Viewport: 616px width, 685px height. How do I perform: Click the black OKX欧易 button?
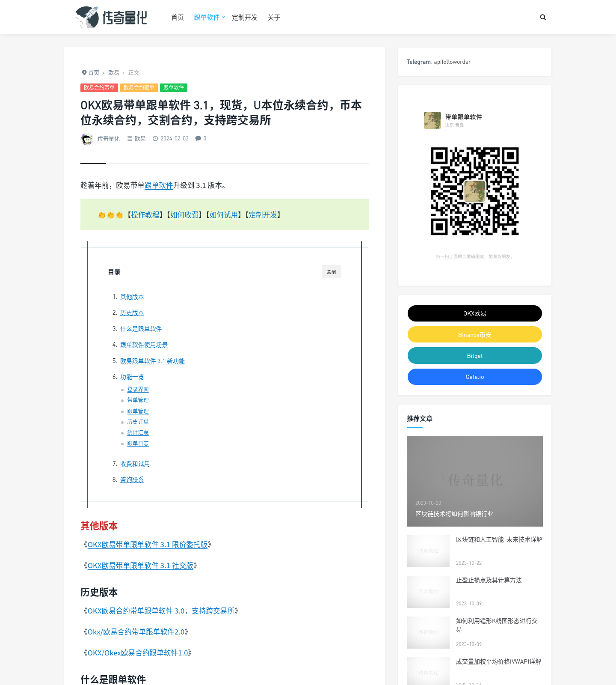[x=475, y=313]
